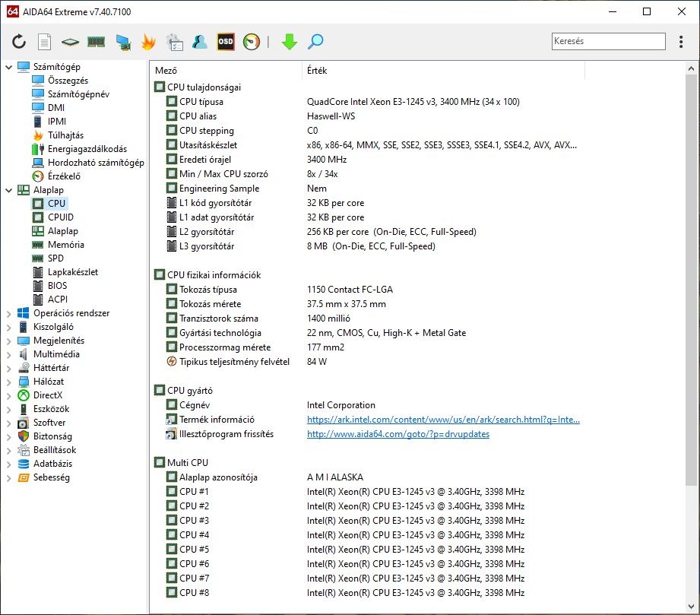Open the Intel ARK product information link
Screen dimensions: 700x615
(443, 420)
